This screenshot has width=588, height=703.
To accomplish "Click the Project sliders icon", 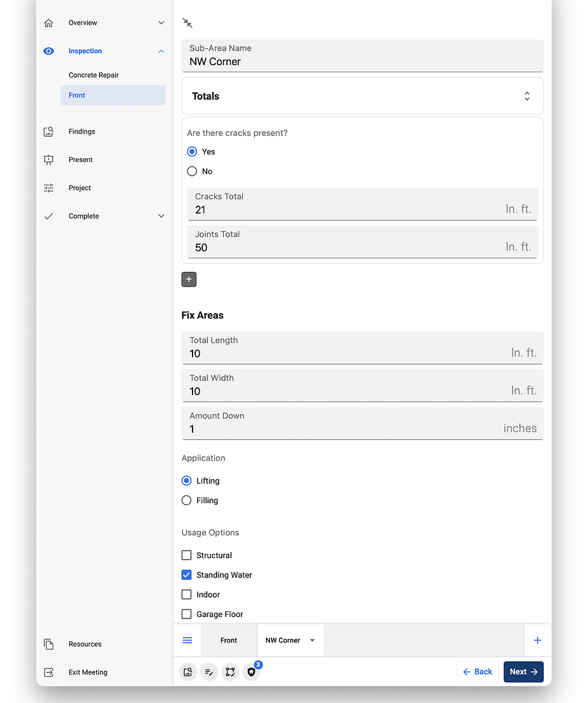I will click(48, 188).
